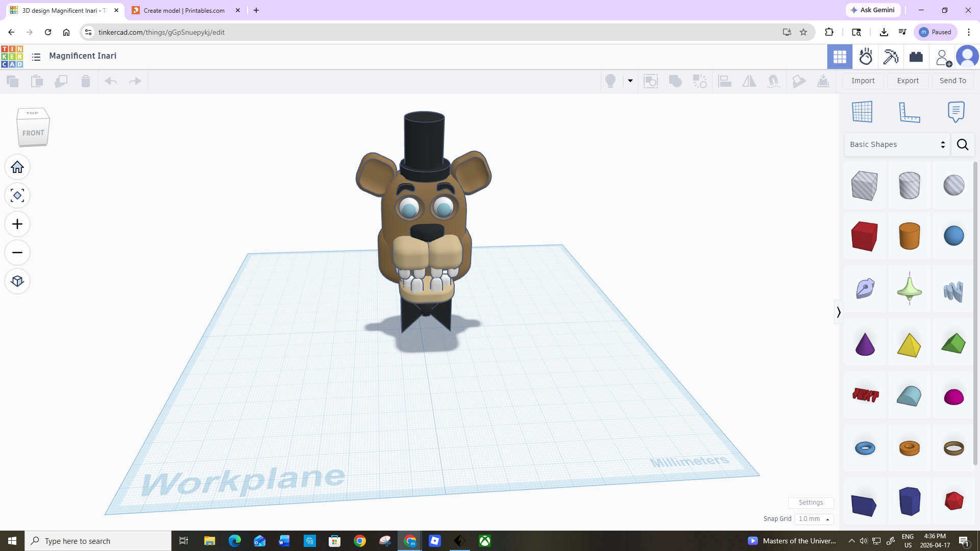Select the striped Box hole shape
This screenshot has height=551, width=980.
(x=864, y=185)
